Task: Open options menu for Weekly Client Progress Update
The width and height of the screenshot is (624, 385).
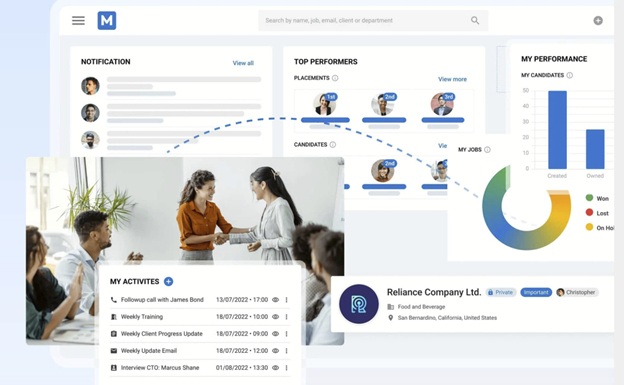Action: click(287, 334)
